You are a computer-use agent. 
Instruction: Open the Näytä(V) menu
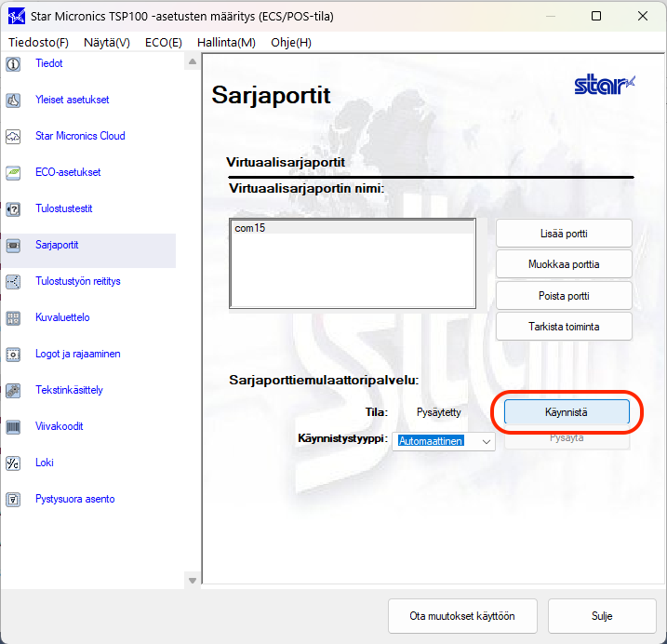tap(107, 43)
